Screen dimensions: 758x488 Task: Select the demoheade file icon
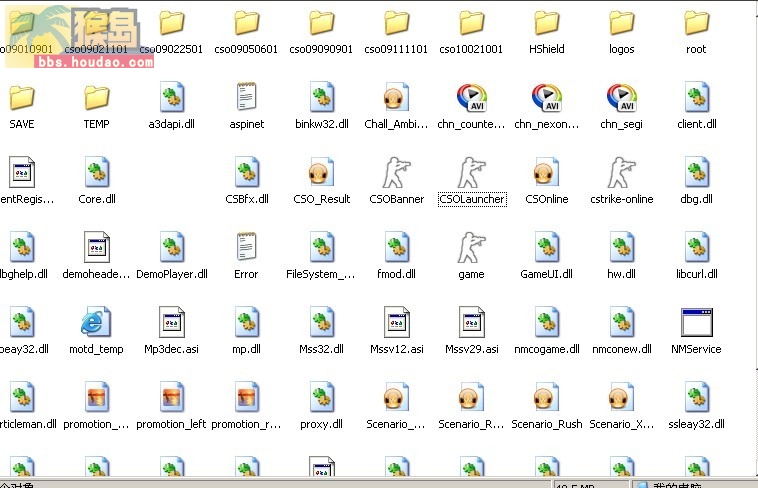97,248
